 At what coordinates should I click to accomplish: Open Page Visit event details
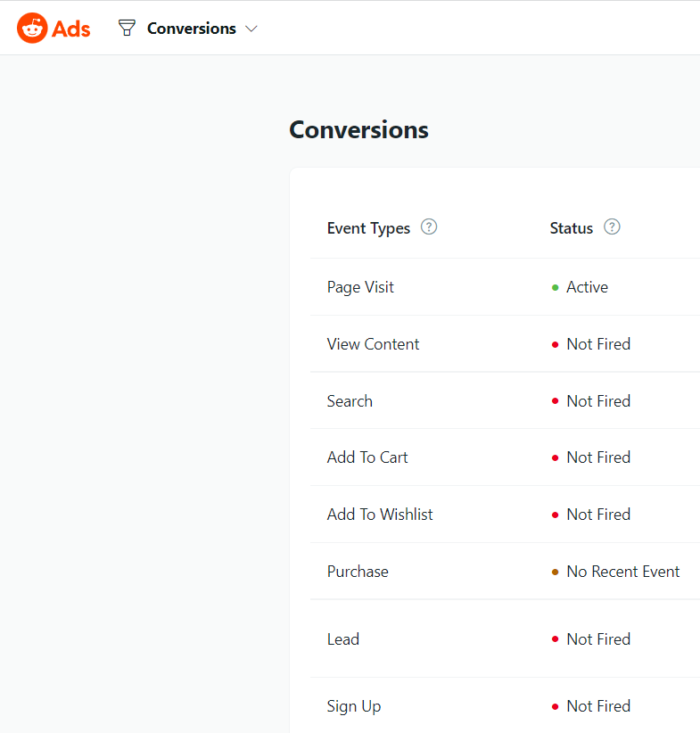(360, 287)
